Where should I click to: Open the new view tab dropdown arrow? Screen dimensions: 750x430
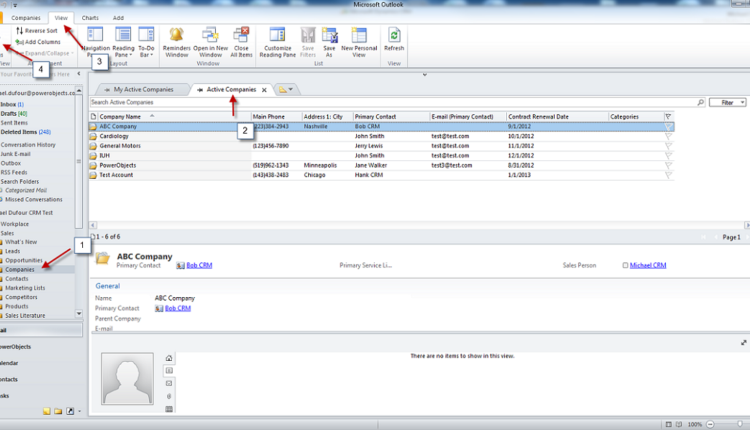[x=288, y=90]
